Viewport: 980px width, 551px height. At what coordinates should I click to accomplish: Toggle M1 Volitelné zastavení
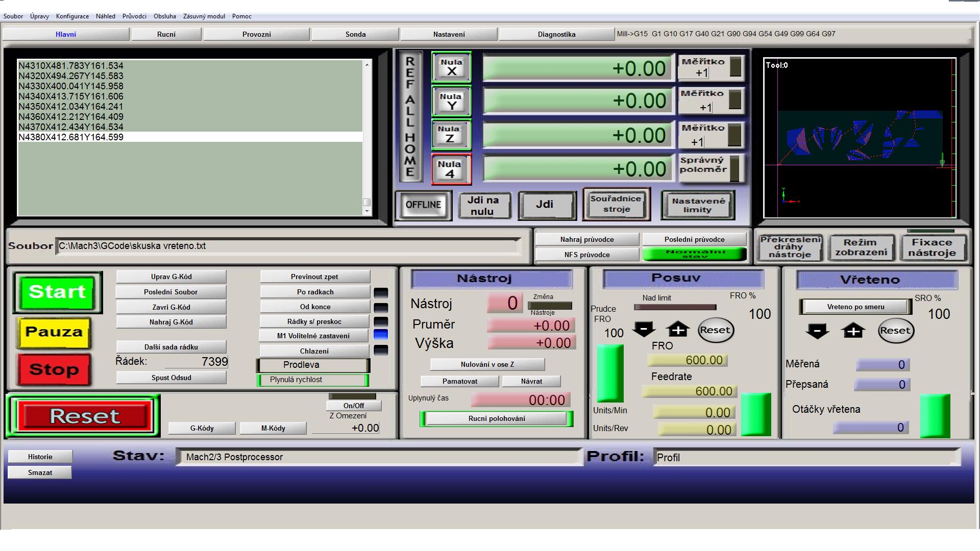click(x=313, y=336)
